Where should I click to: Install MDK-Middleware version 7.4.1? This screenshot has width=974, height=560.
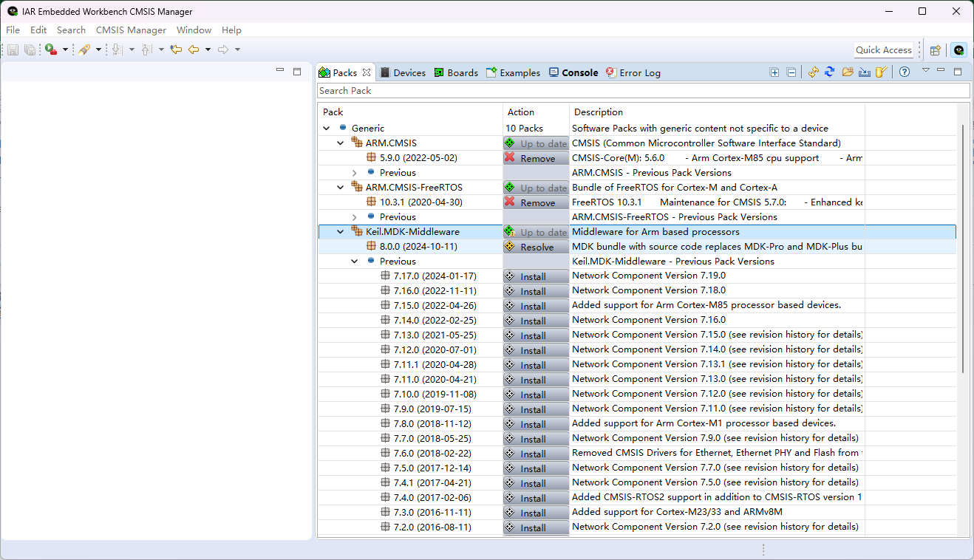[x=536, y=483]
